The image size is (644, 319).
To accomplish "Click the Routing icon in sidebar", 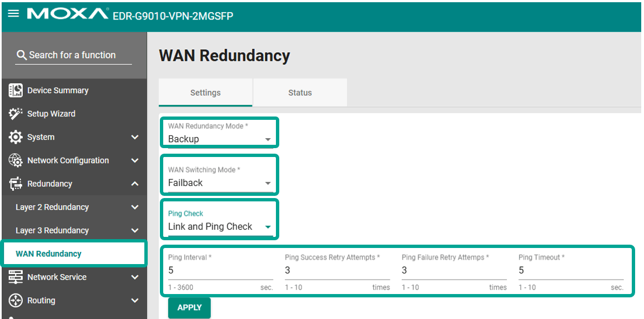I will pos(16,300).
